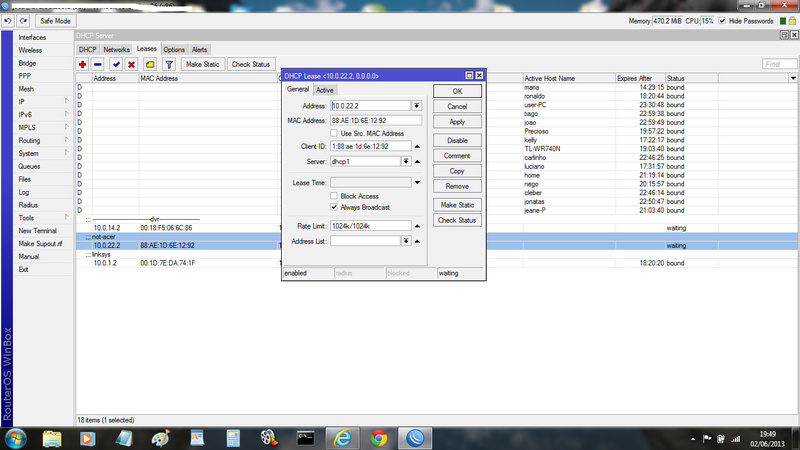Image resolution: width=800 pixels, height=450 pixels.
Task: Switch to WinBox taskbar icon
Action: [415, 438]
